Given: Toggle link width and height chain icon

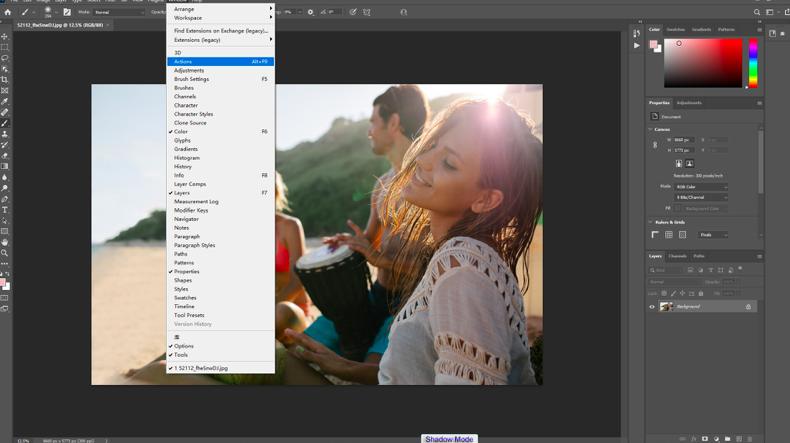Looking at the screenshot, I should 655,145.
